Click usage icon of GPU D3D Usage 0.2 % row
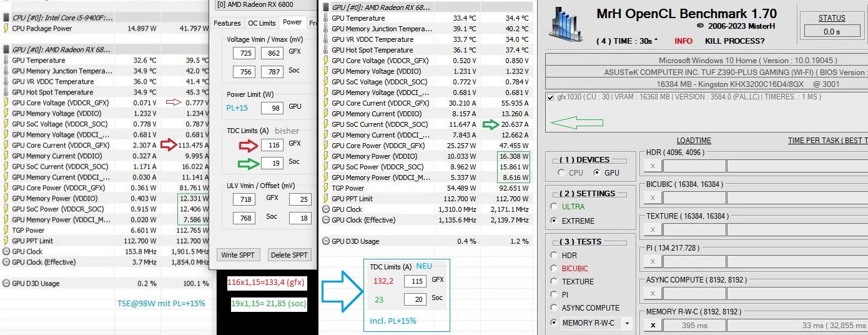868x335 pixels. pos(6,284)
